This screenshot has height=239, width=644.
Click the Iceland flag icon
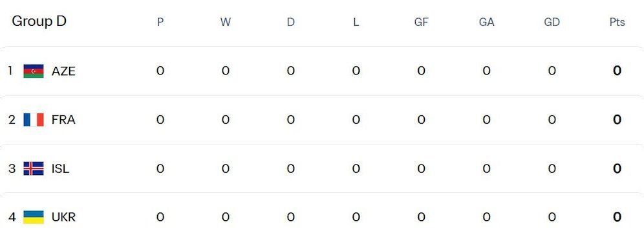tap(34, 168)
